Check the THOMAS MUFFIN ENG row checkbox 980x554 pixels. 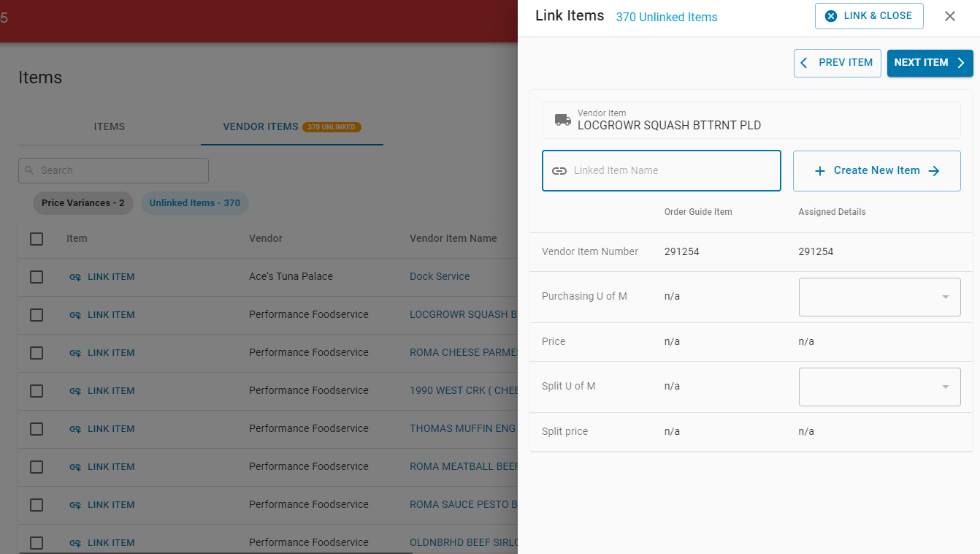click(37, 429)
